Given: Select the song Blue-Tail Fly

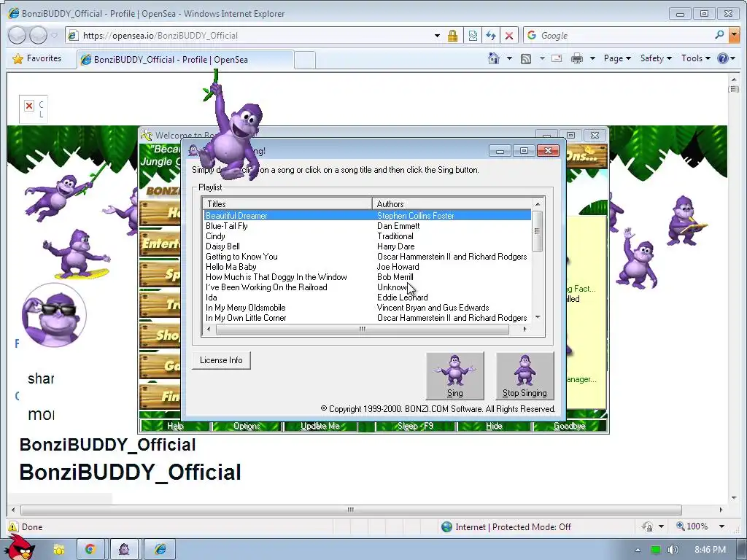Looking at the screenshot, I should pyautogui.click(x=226, y=226).
